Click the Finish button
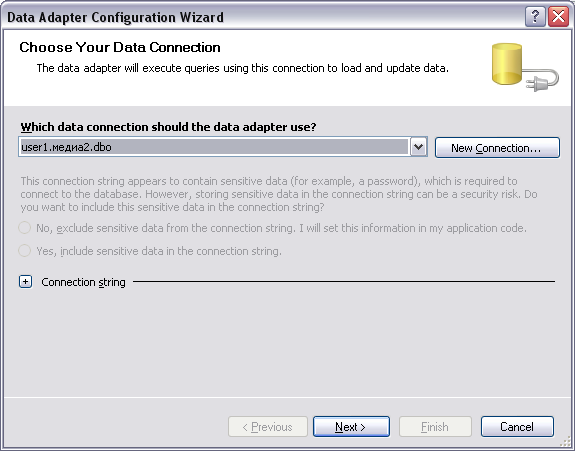575x451 pixels. [435, 426]
